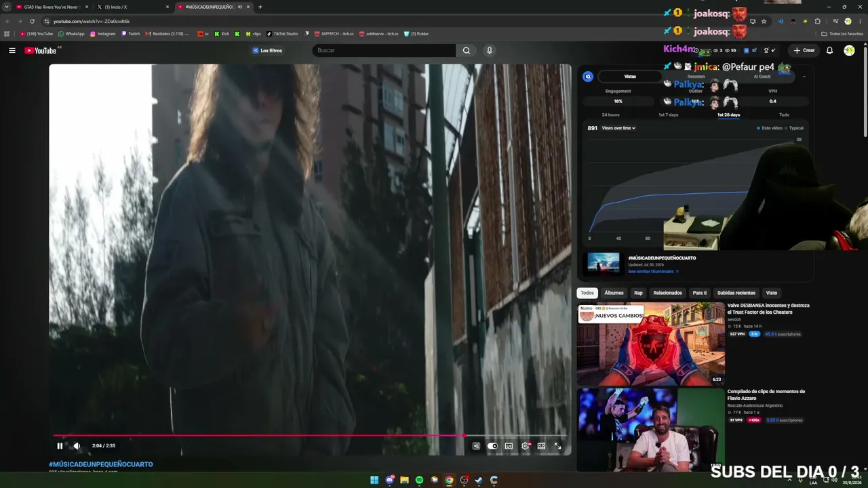Open the WhatsApp bookmark

click(71, 33)
